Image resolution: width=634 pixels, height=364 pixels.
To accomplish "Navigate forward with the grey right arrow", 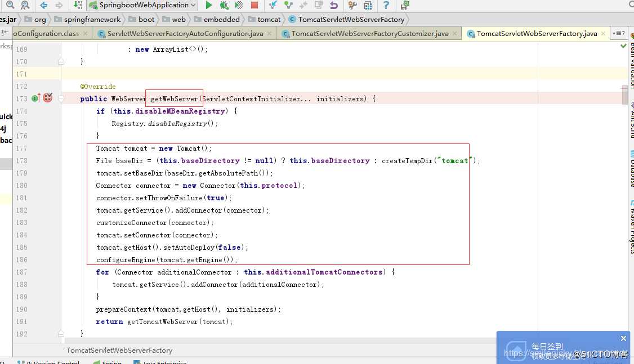I will (x=59, y=5).
